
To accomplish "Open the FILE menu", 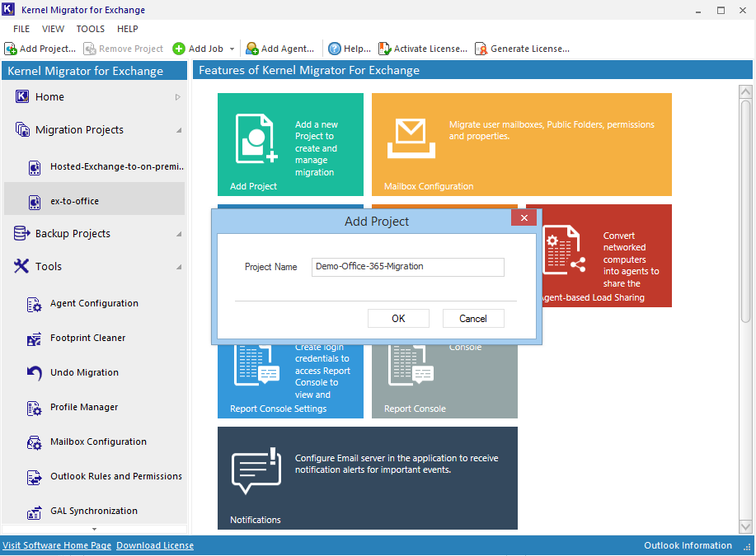I will [x=21, y=29].
